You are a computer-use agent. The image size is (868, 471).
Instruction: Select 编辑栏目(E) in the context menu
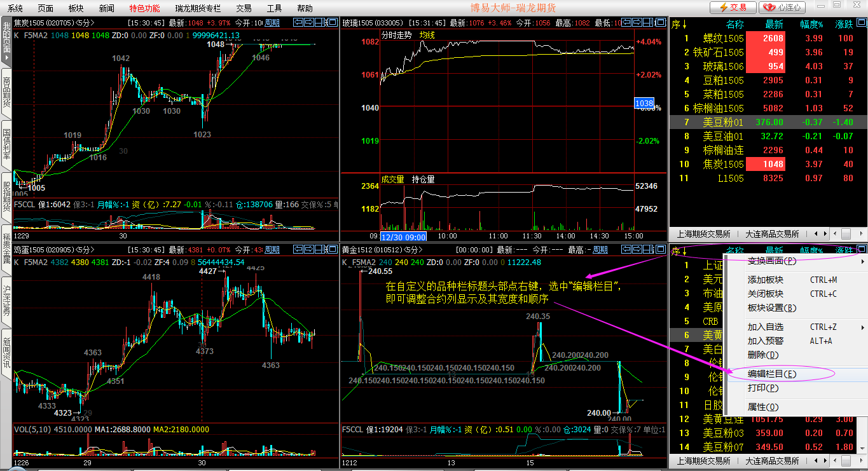click(771, 374)
